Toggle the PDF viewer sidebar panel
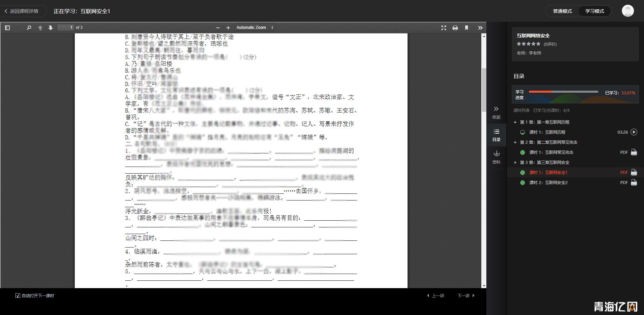 7,28
